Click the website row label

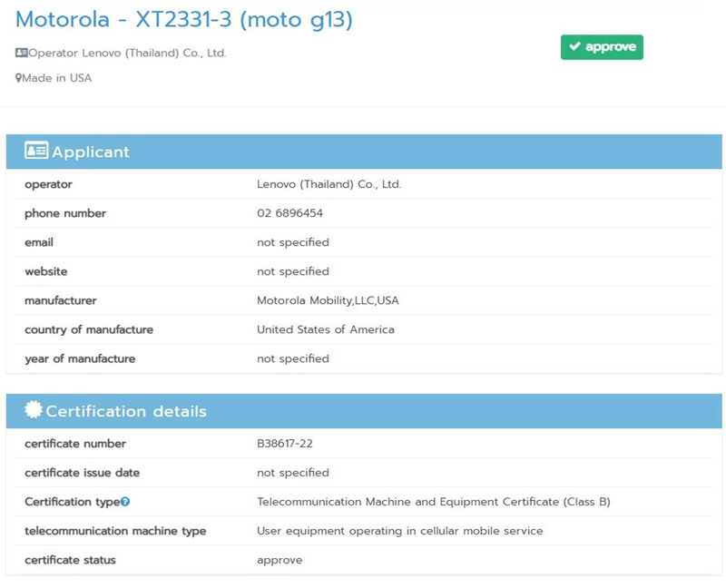click(x=46, y=271)
